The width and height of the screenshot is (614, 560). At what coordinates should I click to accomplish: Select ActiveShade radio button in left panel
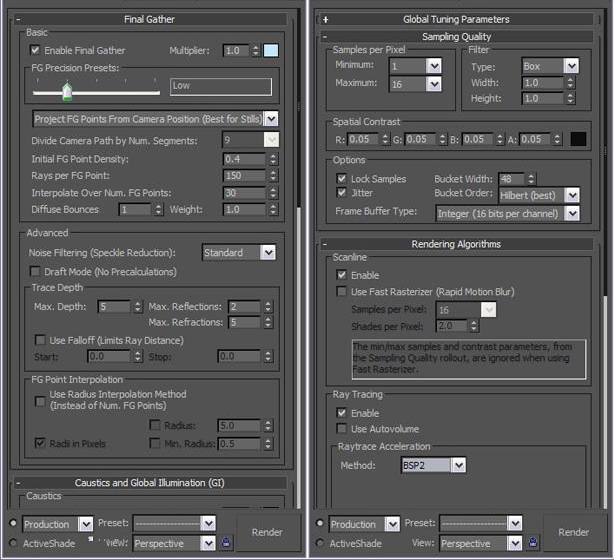pos(13,543)
